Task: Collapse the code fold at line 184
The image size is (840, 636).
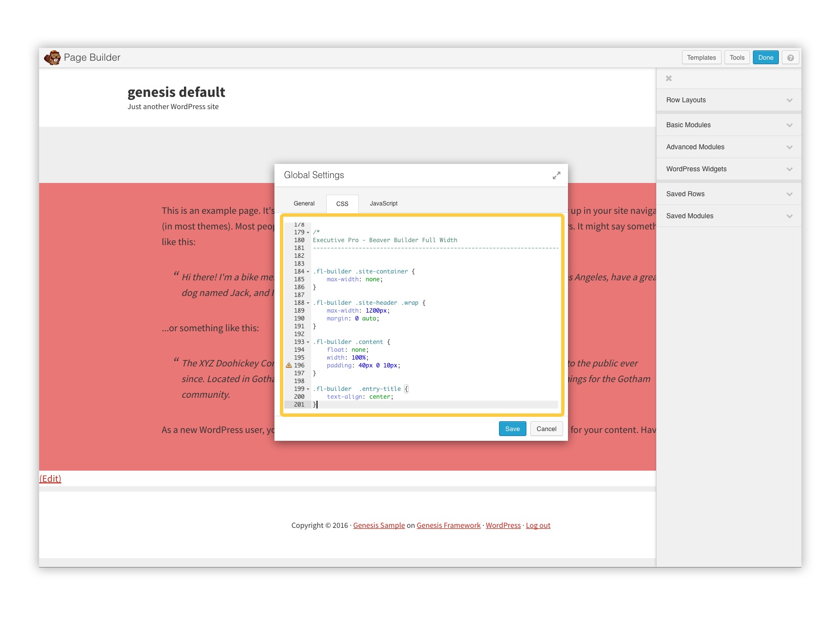Action: [x=308, y=272]
